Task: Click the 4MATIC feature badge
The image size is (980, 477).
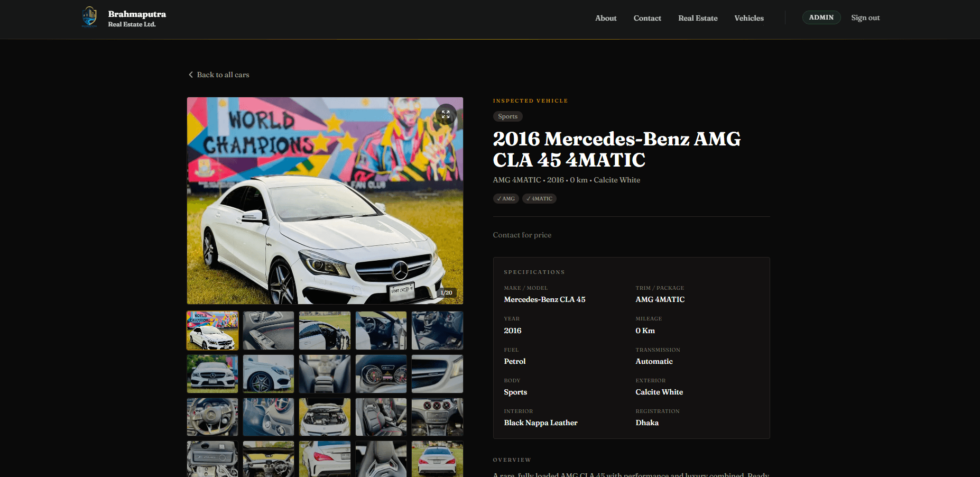Action: coord(539,198)
